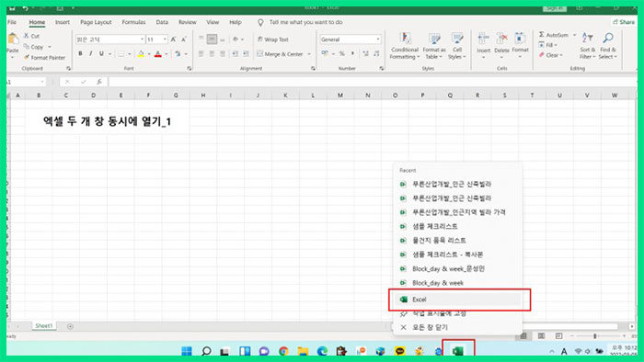Switch to Page Layout tab
Viewport: 644px width, 362px height.
96,22
